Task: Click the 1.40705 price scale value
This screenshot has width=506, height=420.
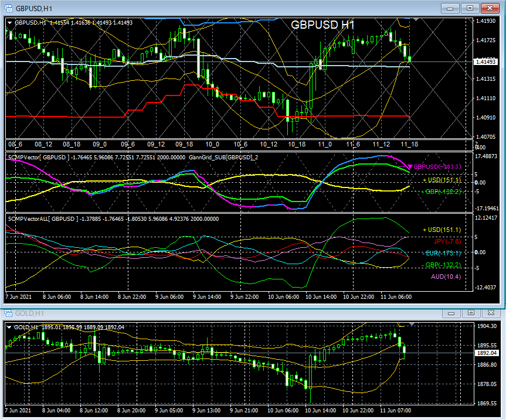Action: tap(485, 137)
